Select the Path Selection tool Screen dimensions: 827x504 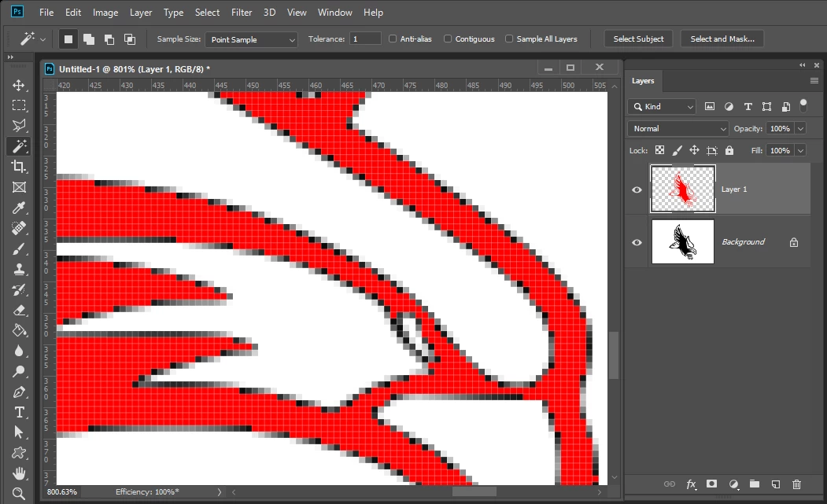point(19,432)
